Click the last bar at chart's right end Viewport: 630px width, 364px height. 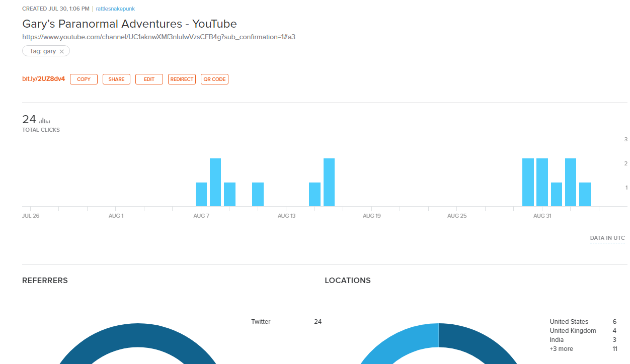[585, 194]
